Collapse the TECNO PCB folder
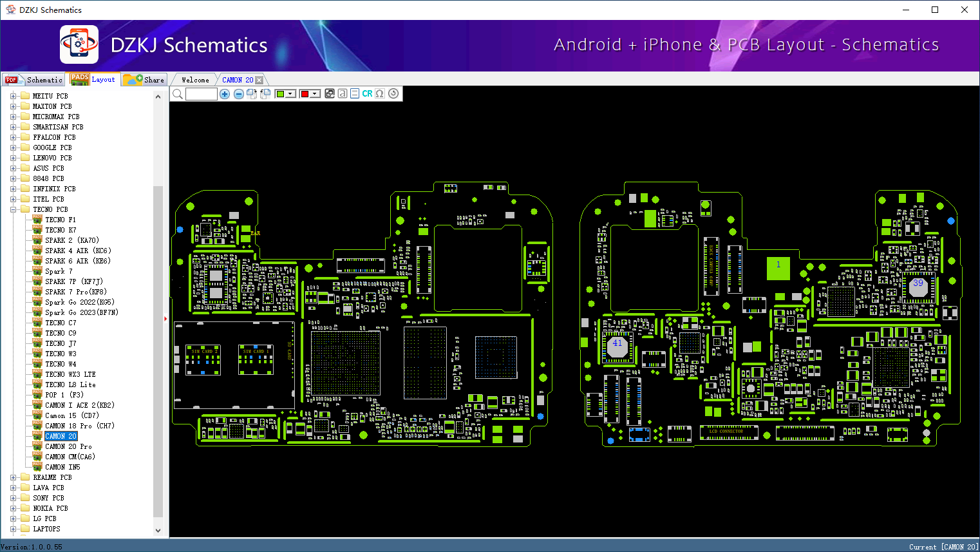 pyautogui.click(x=13, y=209)
